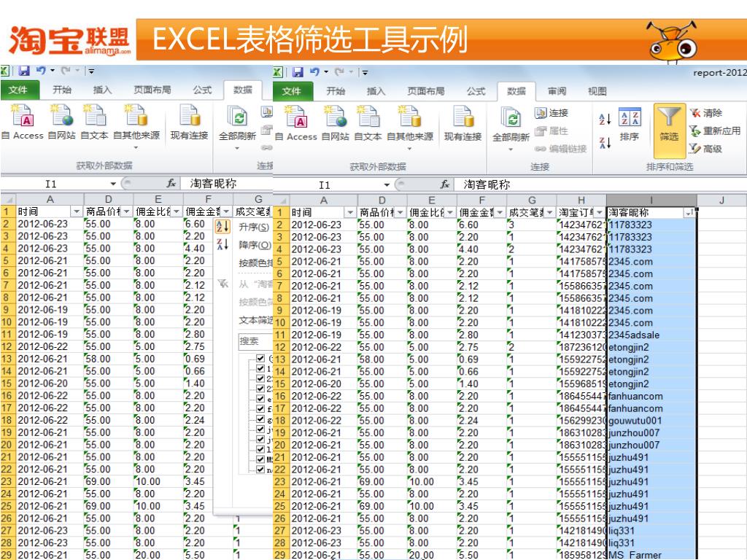Viewport: 747px width, 560px height.
Task: Click 搜索 box in filter menu
Action: tap(255, 341)
